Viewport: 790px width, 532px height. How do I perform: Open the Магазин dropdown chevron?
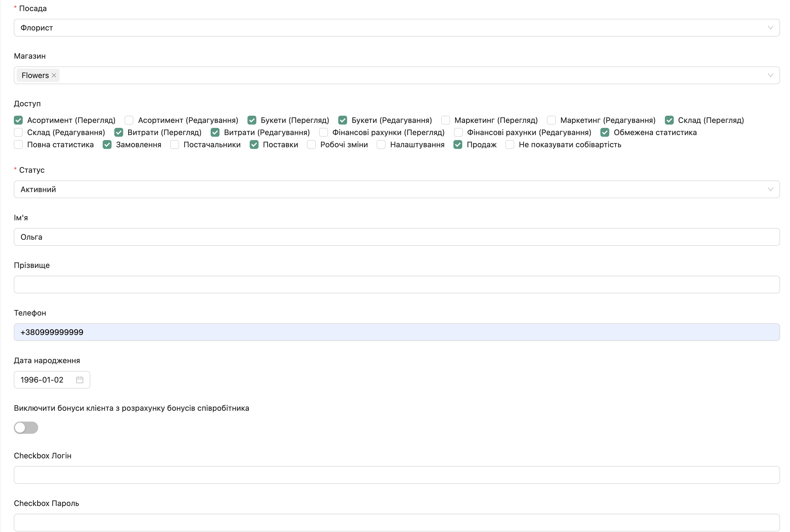[770, 75]
